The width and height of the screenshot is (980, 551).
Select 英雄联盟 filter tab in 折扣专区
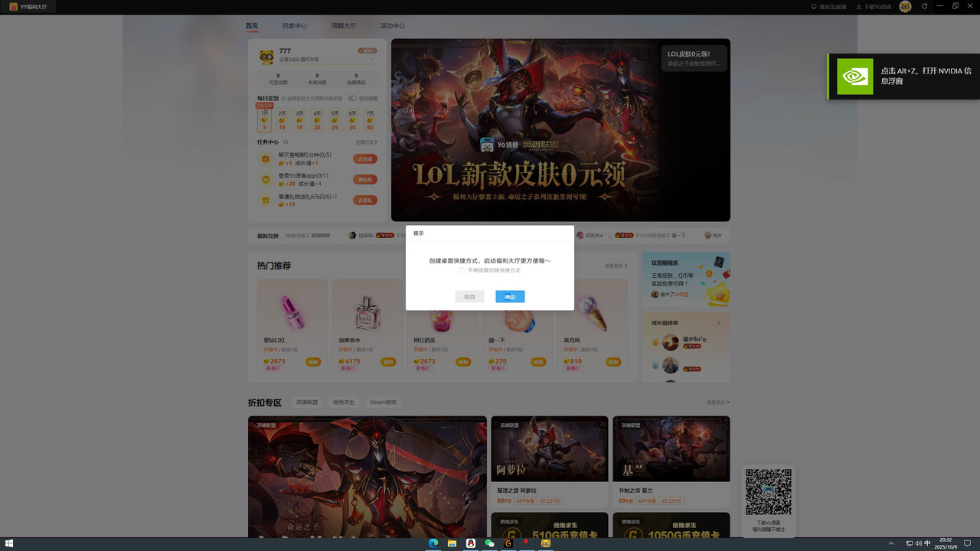point(307,403)
